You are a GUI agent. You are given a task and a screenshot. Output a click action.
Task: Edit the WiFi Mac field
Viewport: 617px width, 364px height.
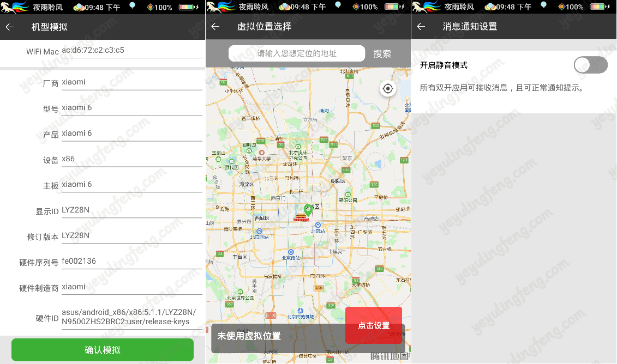pyautogui.click(x=132, y=50)
